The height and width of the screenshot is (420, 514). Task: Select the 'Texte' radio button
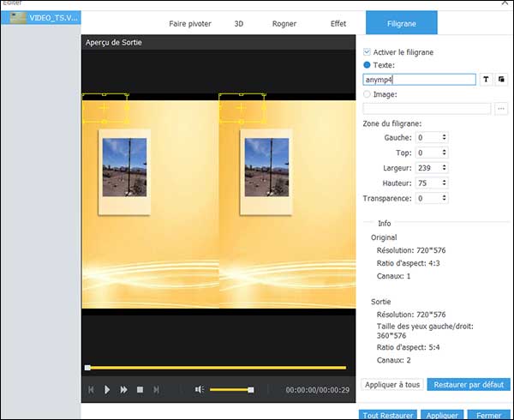tap(368, 65)
